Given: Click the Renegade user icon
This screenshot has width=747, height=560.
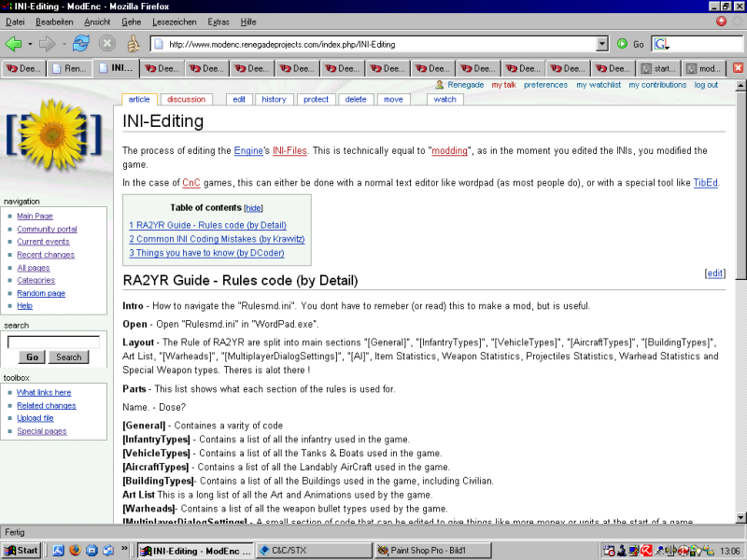Looking at the screenshot, I should (440, 85).
